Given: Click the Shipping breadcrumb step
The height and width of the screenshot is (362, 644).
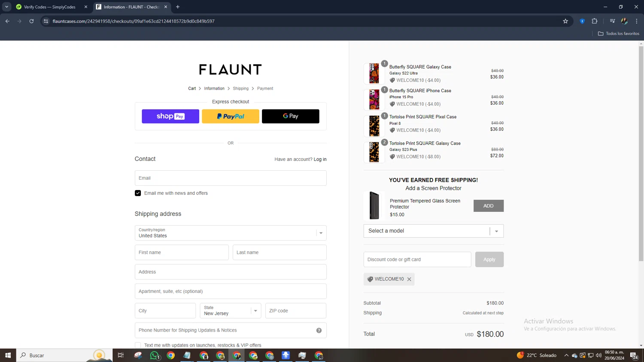Looking at the screenshot, I should tap(241, 88).
